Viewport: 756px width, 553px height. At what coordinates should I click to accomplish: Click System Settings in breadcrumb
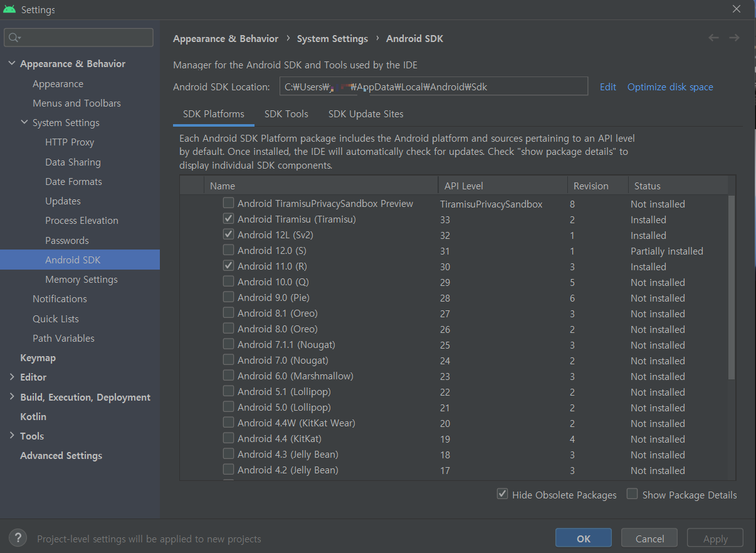(332, 39)
